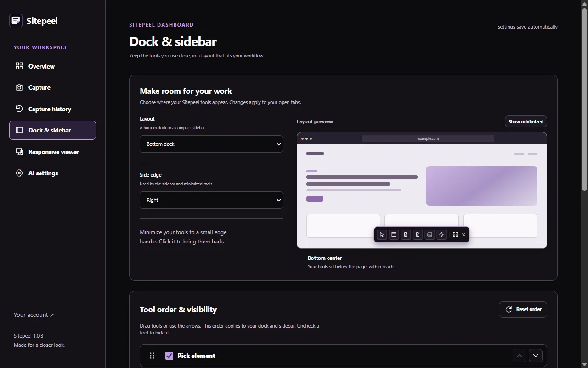Open the Overview grid icon
Image resolution: width=588 pixels, height=368 pixels.
(19, 66)
